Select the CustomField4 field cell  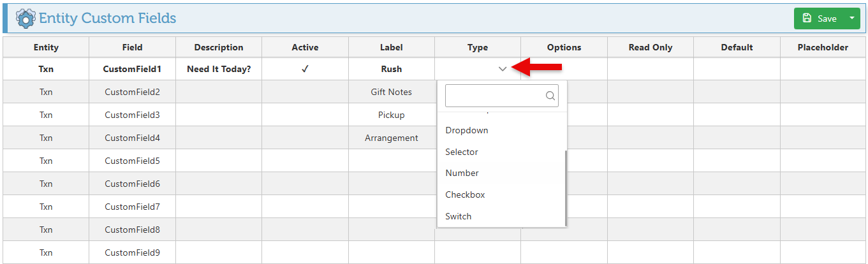(x=132, y=138)
